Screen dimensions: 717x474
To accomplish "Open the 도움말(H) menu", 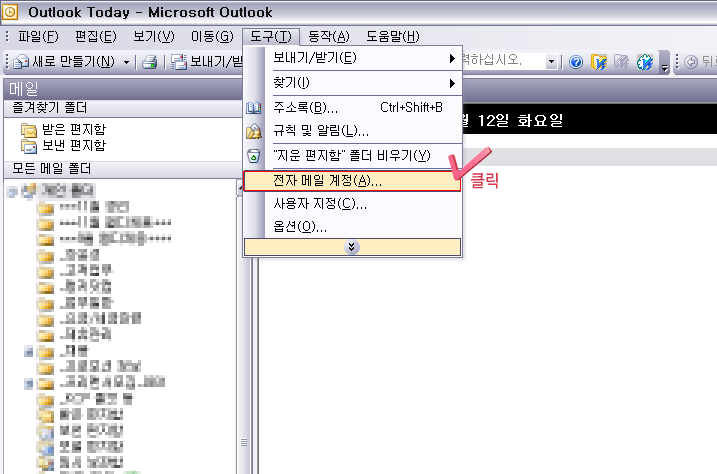I will 392,36.
